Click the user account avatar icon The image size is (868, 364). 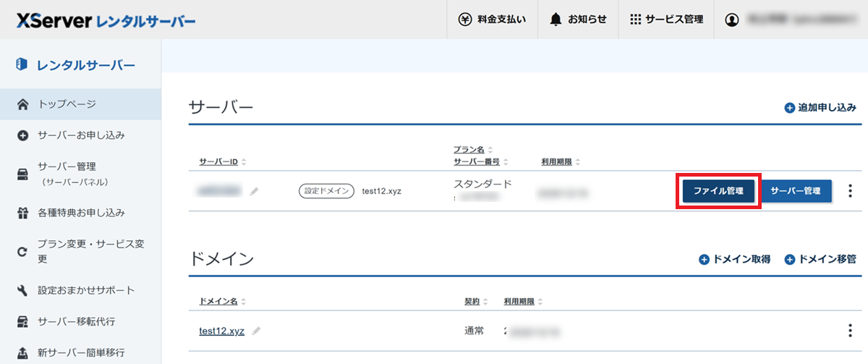pyautogui.click(x=732, y=20)
